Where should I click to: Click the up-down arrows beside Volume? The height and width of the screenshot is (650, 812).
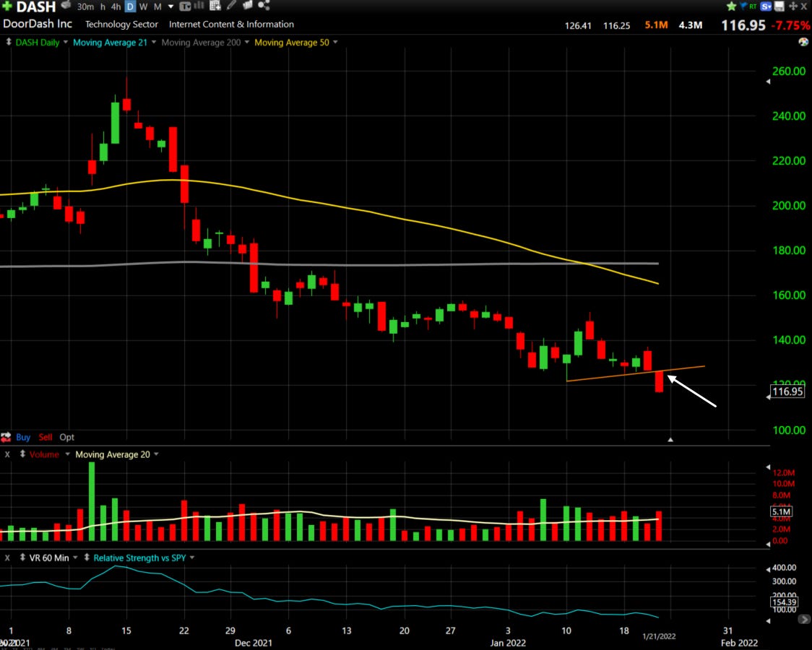[x=22, y=454]
